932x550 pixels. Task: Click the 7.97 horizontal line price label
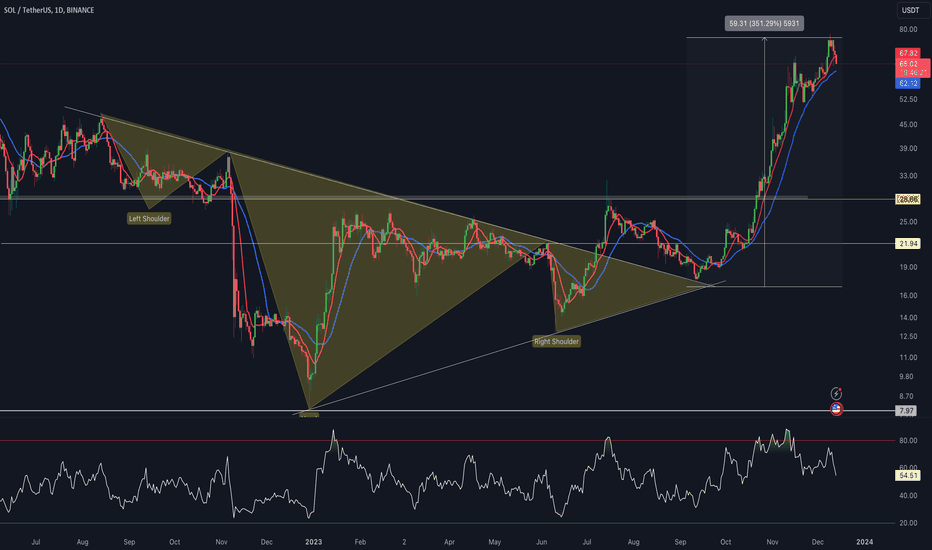click(x=906, y=411)
